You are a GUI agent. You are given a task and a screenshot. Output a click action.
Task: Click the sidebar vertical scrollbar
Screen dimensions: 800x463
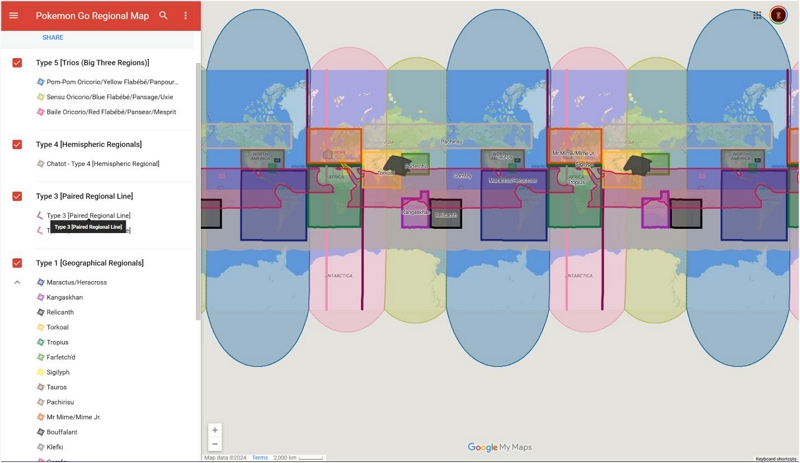198,191
